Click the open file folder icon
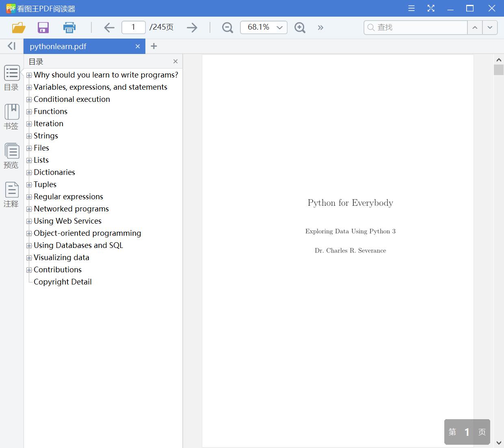 pos(19,28)
